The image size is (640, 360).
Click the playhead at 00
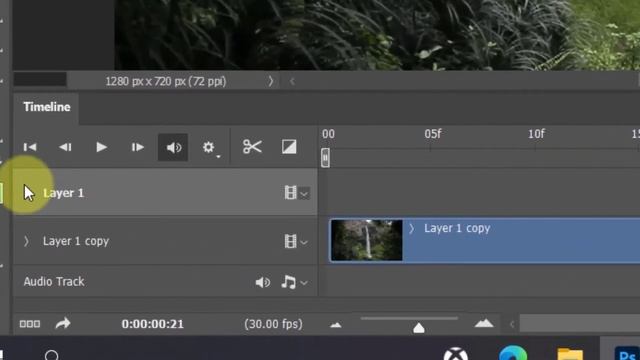coord(325,158)
